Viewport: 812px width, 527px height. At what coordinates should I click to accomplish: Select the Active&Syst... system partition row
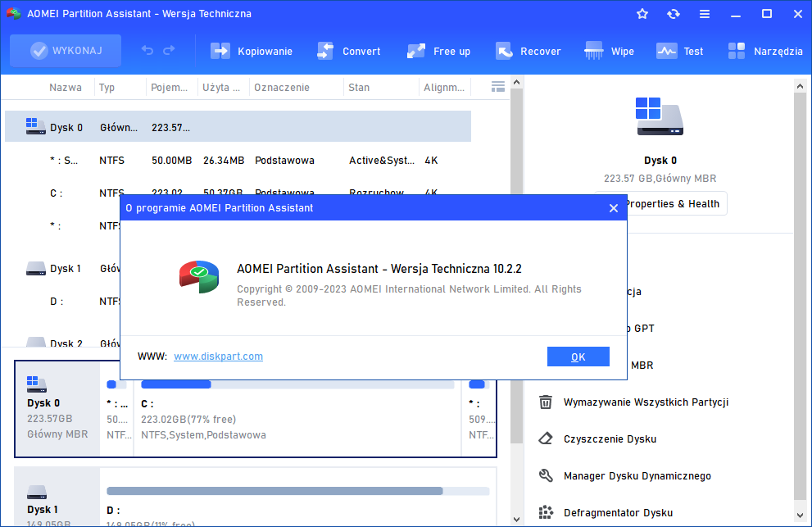238,160
